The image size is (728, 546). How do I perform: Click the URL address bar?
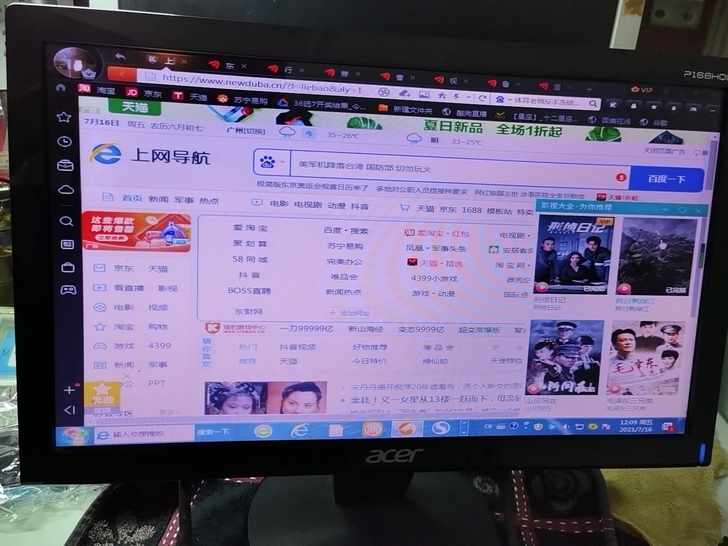(260, 83)
